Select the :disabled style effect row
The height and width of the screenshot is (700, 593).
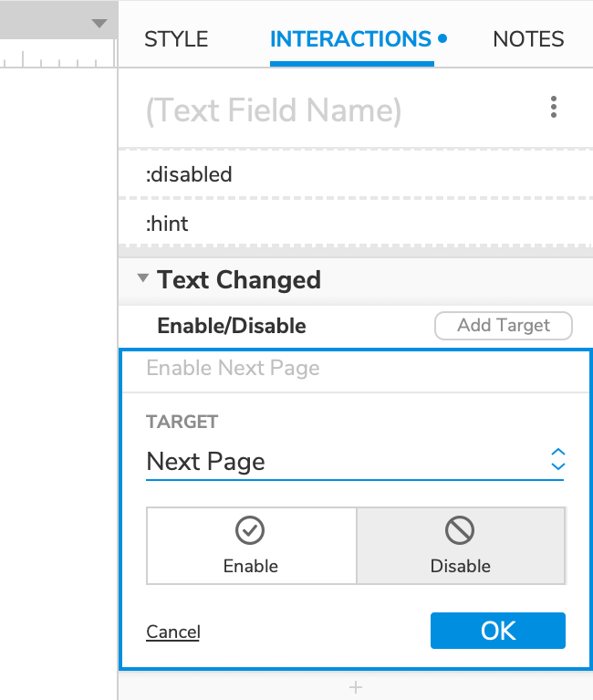[x=355, y=173]
